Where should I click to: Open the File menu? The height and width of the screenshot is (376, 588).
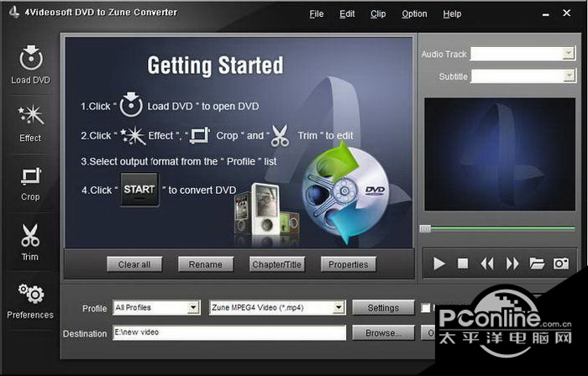point(317,14)
